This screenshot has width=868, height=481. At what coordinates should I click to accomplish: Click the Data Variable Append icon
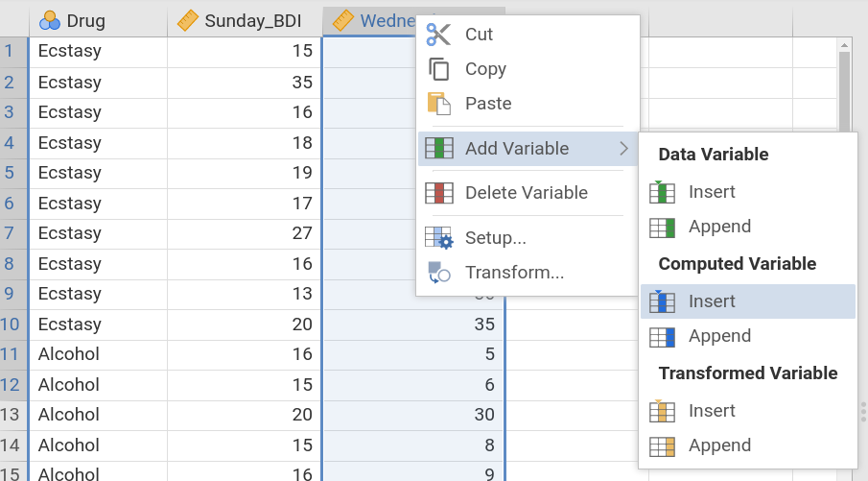tap(662, 228)
